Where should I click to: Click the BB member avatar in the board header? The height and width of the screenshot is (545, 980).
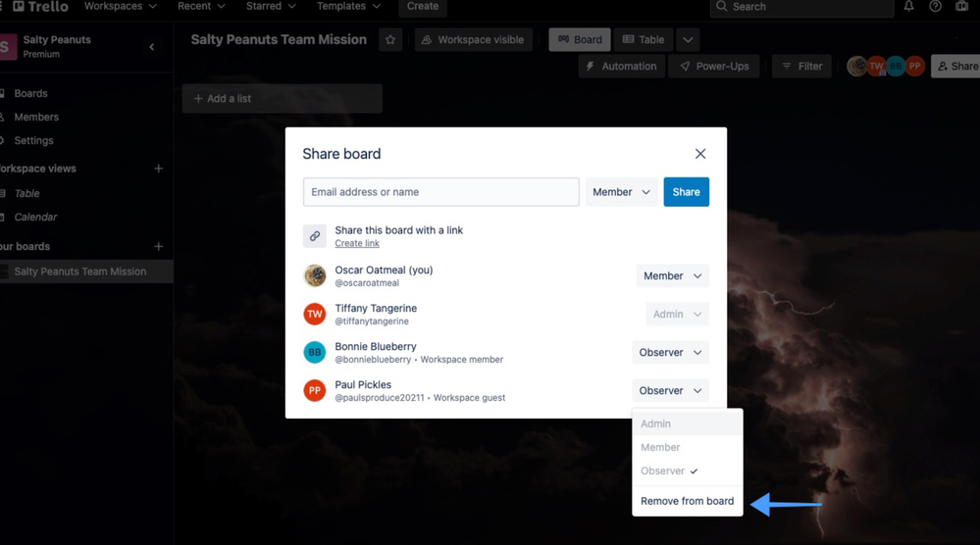(x=896, y=66)
